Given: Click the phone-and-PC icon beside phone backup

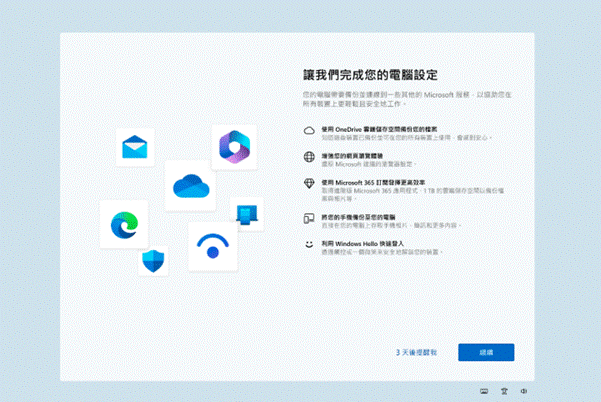Looking at the screenshot, I should [309, 218].
